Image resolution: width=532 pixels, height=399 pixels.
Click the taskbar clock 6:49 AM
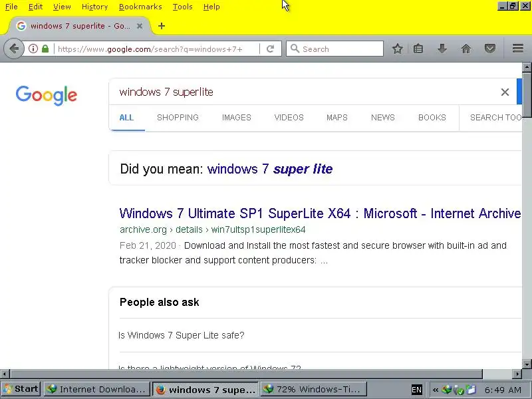503,390
